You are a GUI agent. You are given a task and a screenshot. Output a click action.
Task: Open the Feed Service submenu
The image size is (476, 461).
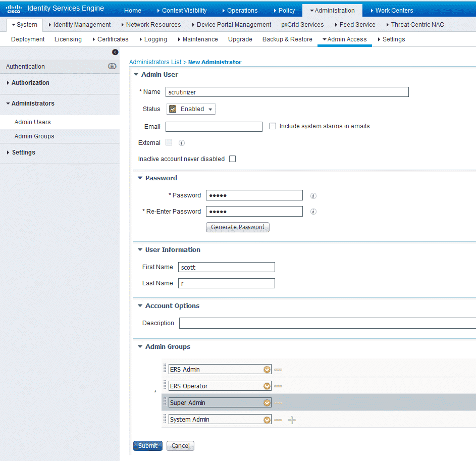click(355, 25)
